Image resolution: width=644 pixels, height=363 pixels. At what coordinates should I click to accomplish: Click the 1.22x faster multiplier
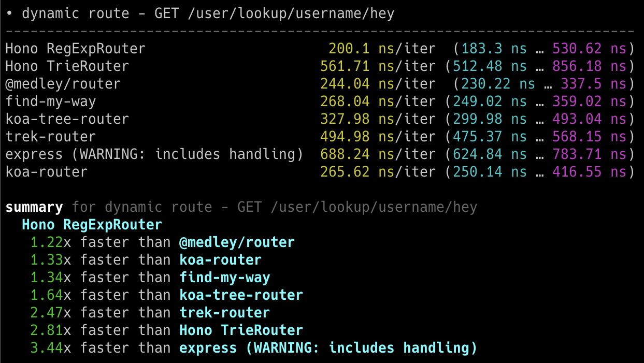point(47,242)
